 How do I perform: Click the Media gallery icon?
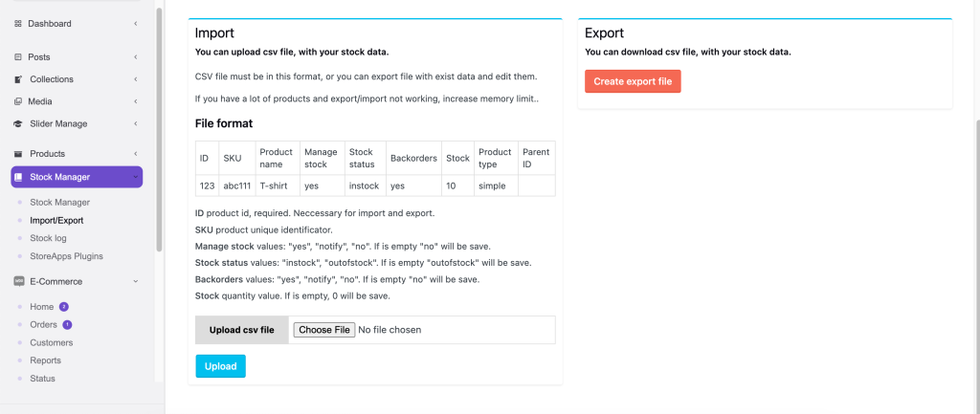(18, 101)
